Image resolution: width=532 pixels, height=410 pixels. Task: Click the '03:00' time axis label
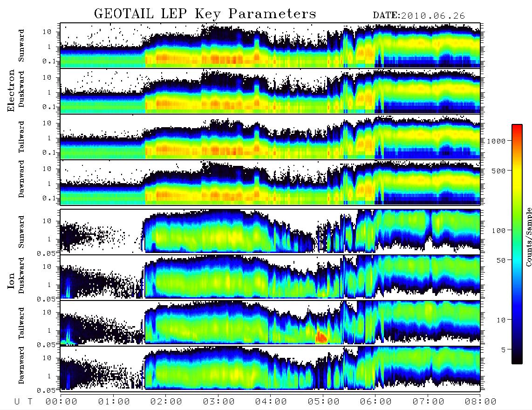[x=218, y=402]
